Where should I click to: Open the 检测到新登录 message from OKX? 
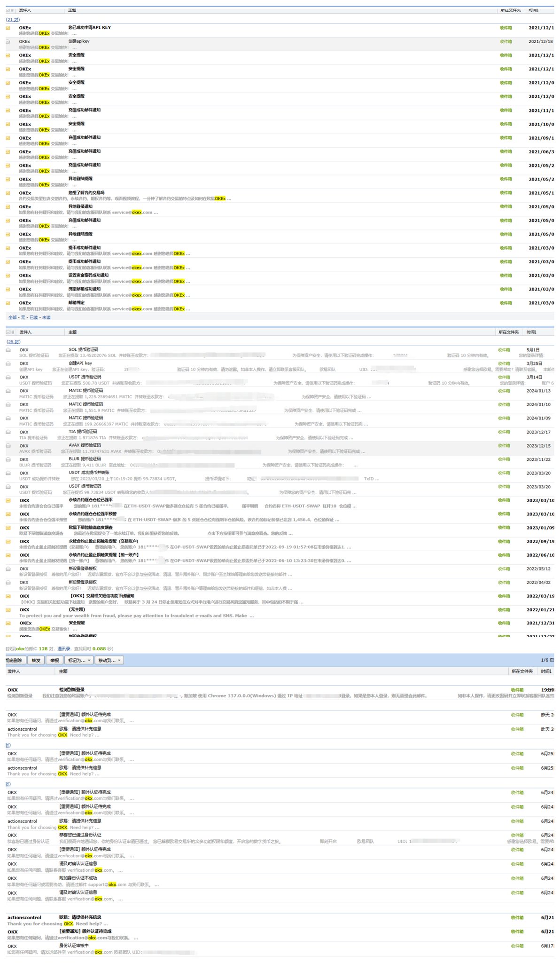pyautogui.click(x=72, y=690)
